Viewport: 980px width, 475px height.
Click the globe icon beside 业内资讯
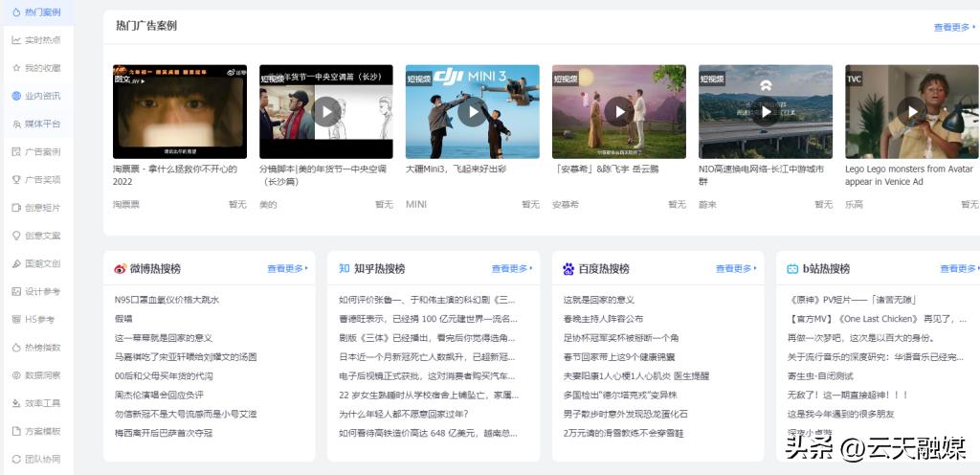16,96
